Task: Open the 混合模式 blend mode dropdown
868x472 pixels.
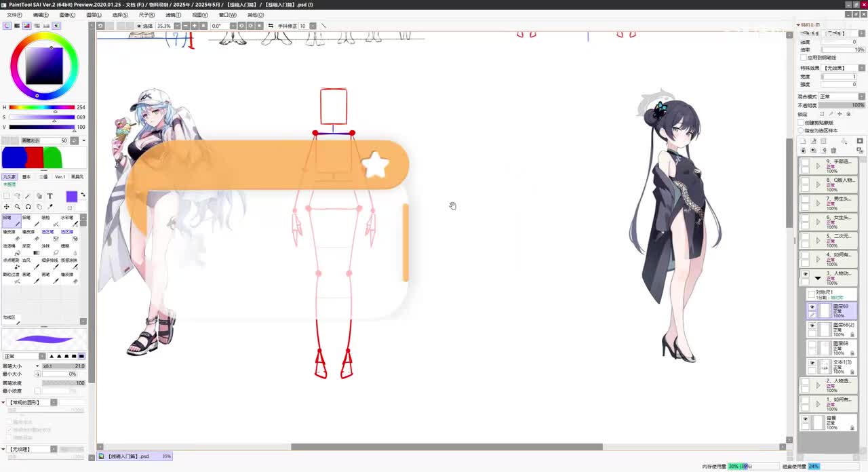Action: click(x=841, y=97)
